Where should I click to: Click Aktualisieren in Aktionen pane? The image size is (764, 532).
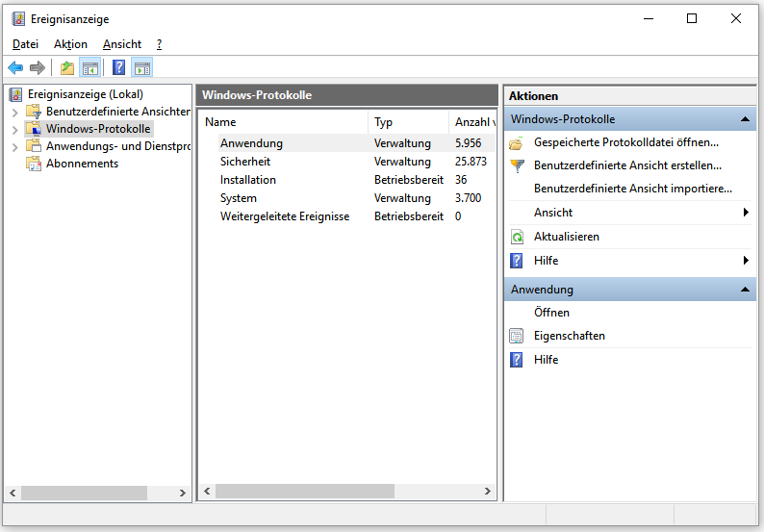point(567,237)
